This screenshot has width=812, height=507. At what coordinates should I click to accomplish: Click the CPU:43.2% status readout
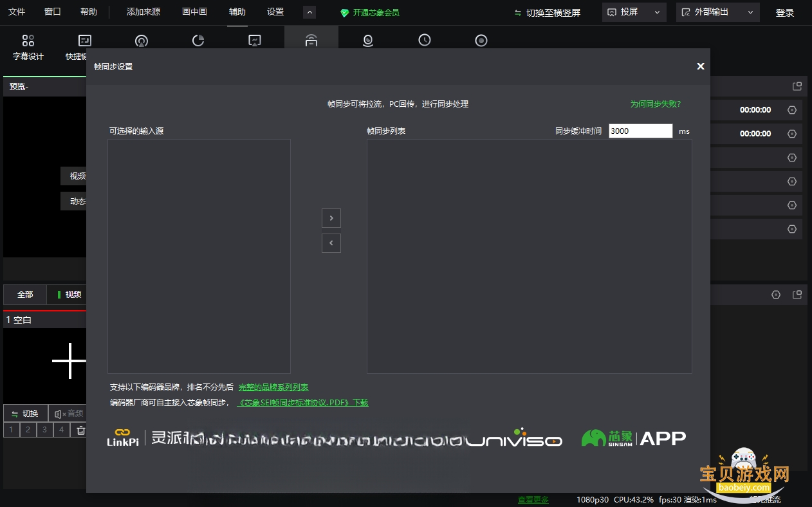(634, 500)
